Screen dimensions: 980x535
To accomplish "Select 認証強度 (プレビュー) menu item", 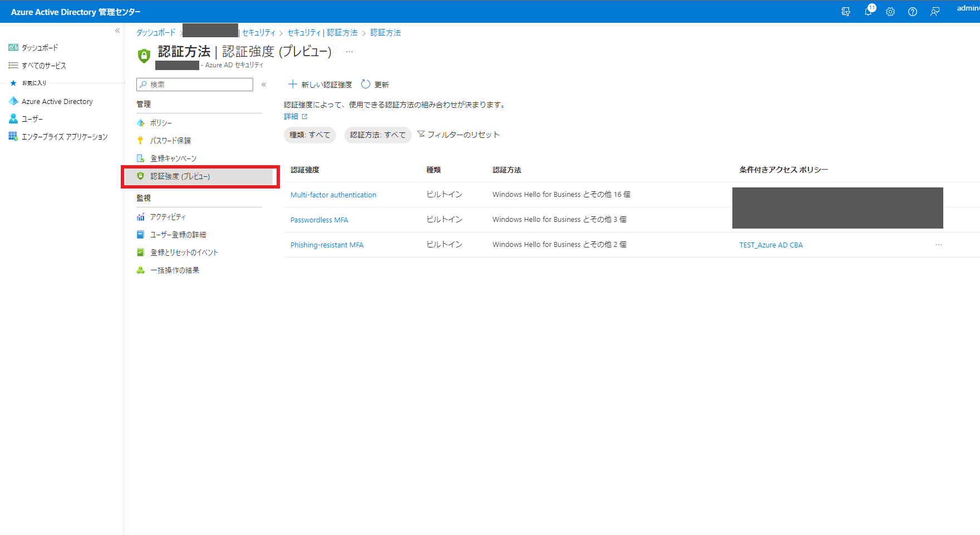I will click(199, 176).
